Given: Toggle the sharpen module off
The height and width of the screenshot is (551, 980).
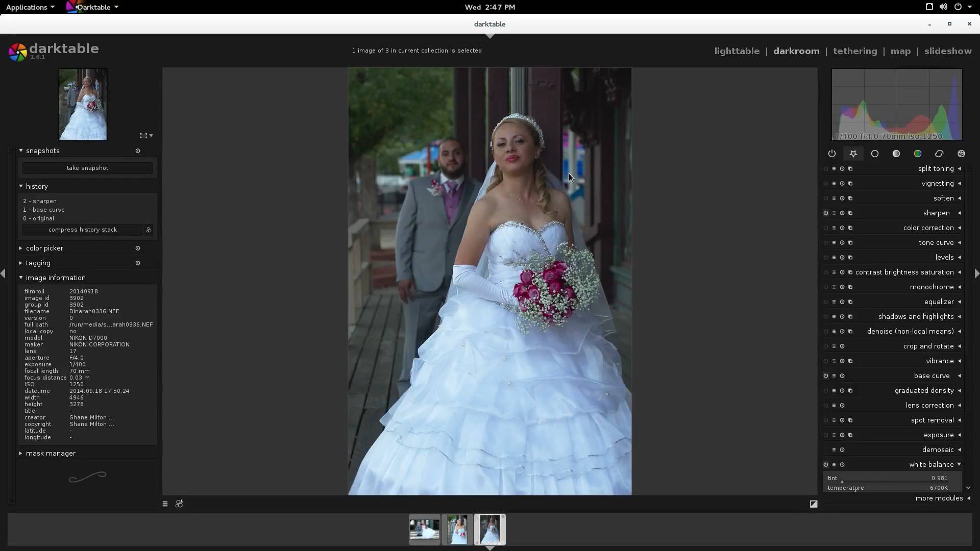Looking at the screenshot, I should (826, 213).
